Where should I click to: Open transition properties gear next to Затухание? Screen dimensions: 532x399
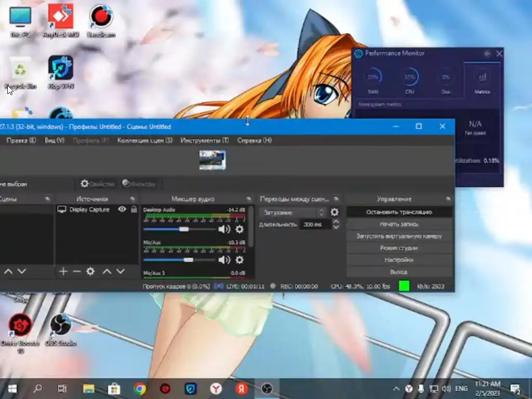pyautogui.click(x=335, y=212)
